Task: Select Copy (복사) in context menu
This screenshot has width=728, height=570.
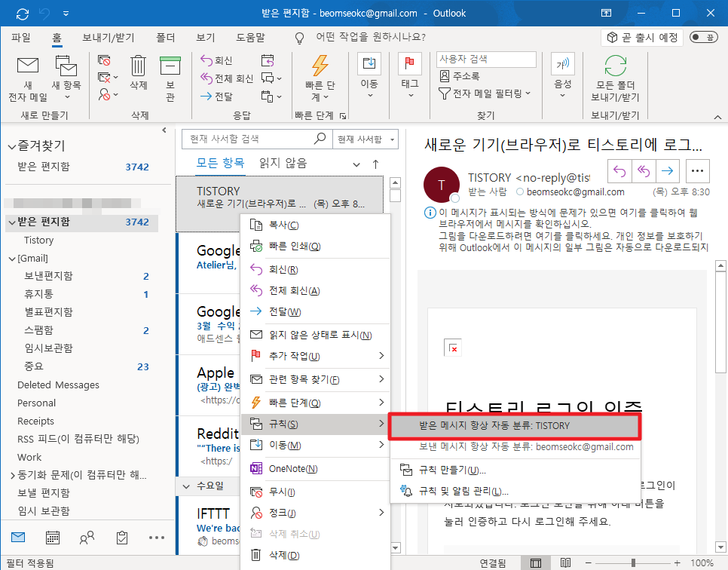Action: [x=315, y=225]
